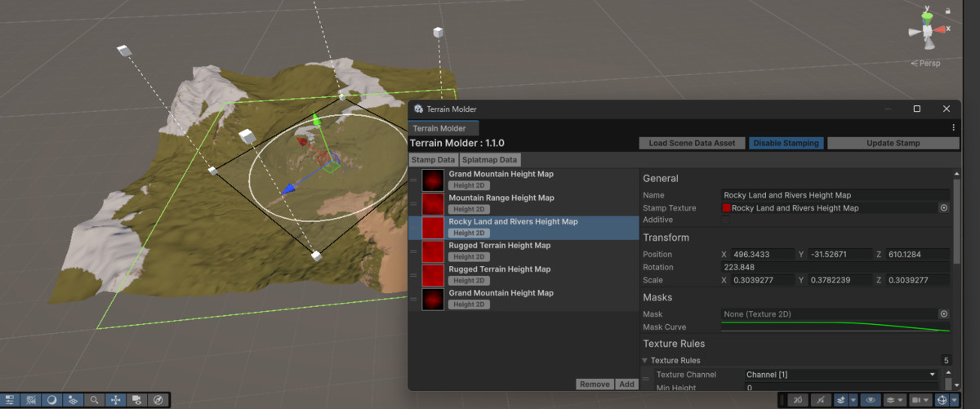Toggle the shaded draw mode sphere icon

[51, 400]
